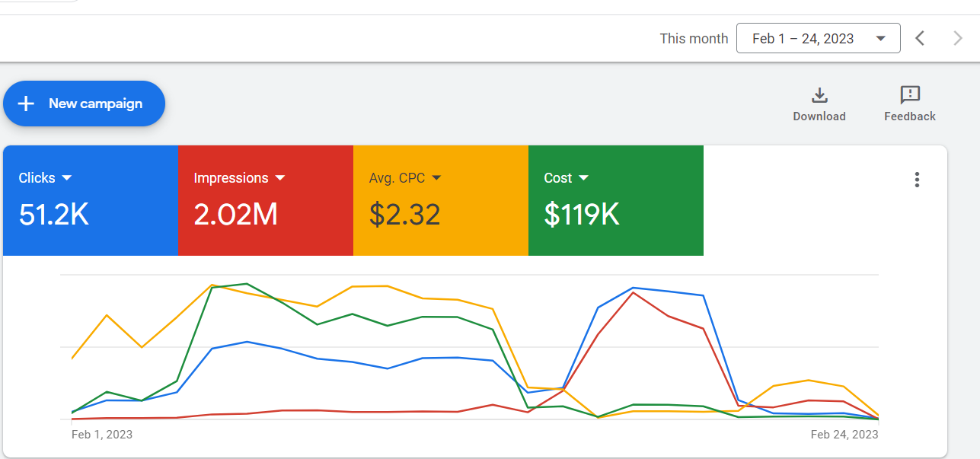Screen dimensions: 980x459
Task: Click the previous date range arrow
Action: pos(920,37)
